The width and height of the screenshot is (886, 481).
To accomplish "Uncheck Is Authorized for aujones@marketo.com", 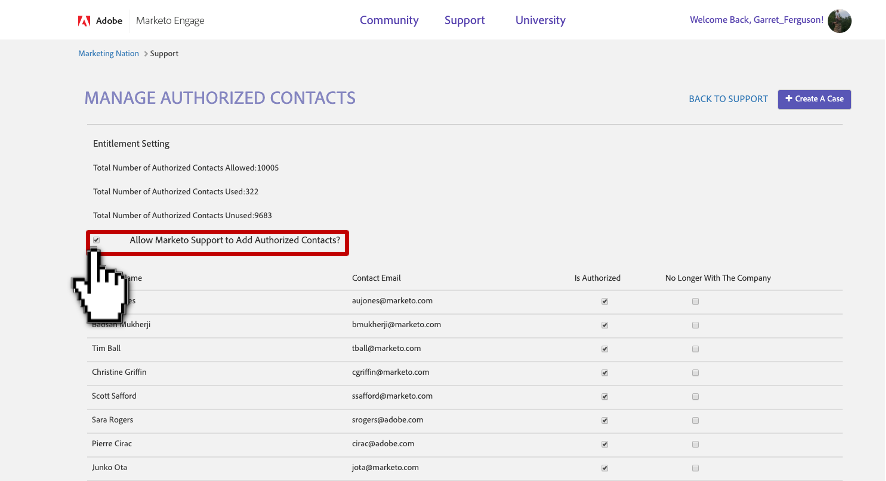I will point(604,301).
